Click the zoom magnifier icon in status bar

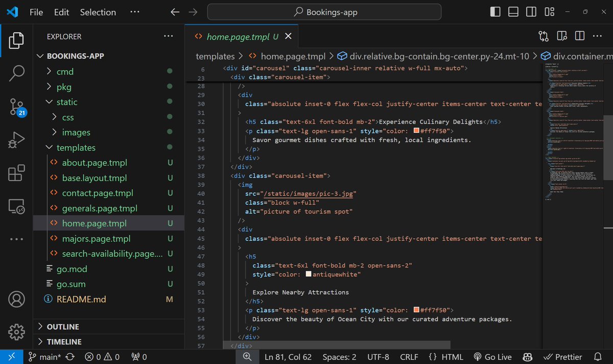247,357
